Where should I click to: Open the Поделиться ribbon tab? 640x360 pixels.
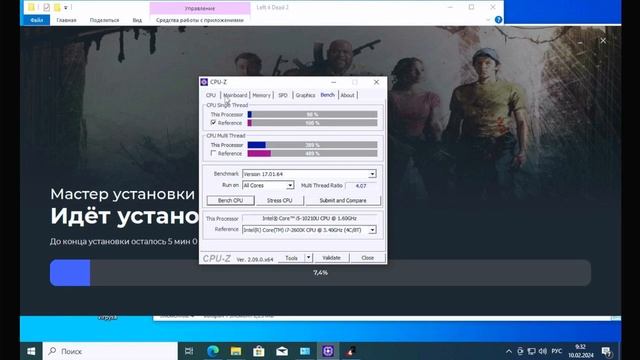(104, 20)
